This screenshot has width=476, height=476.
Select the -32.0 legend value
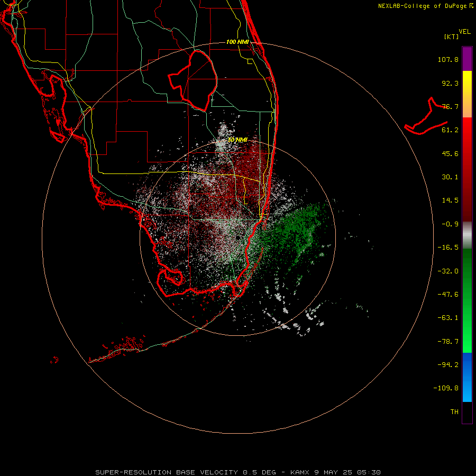tap(448, 271)
